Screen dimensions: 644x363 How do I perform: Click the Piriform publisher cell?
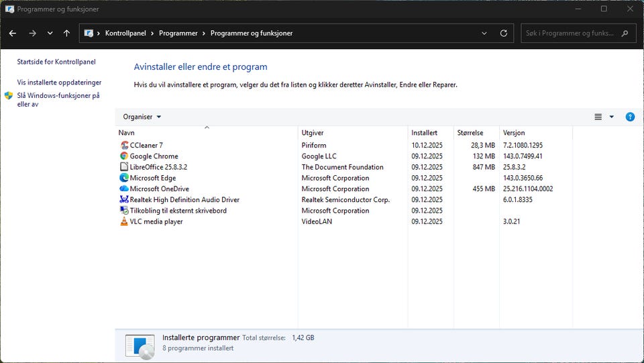(314, 145)
